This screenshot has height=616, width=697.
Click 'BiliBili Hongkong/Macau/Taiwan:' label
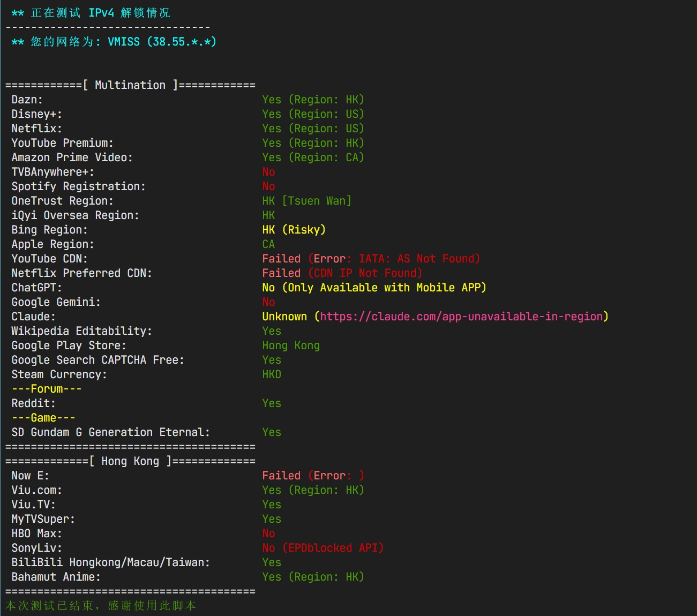(x=110, y=562)
